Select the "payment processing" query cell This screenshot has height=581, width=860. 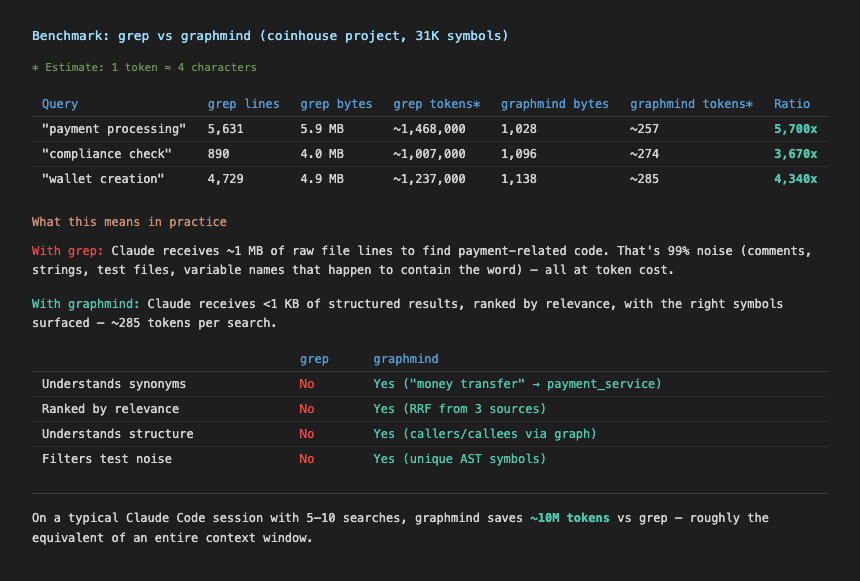114,129
